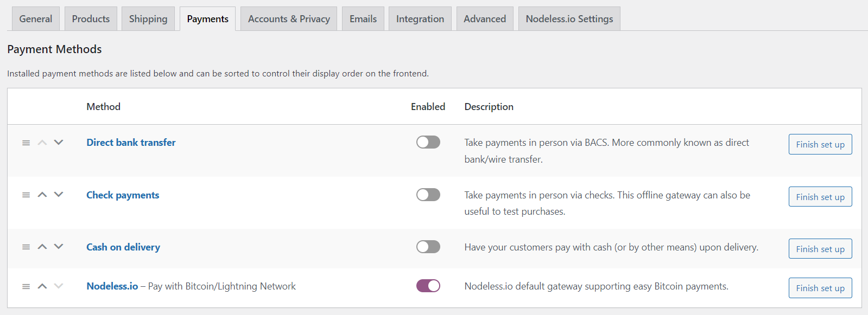The width and height of the screenshot is (868, 315).
Task: Move Check payments down using chevron
Action: tap(59, 195)
